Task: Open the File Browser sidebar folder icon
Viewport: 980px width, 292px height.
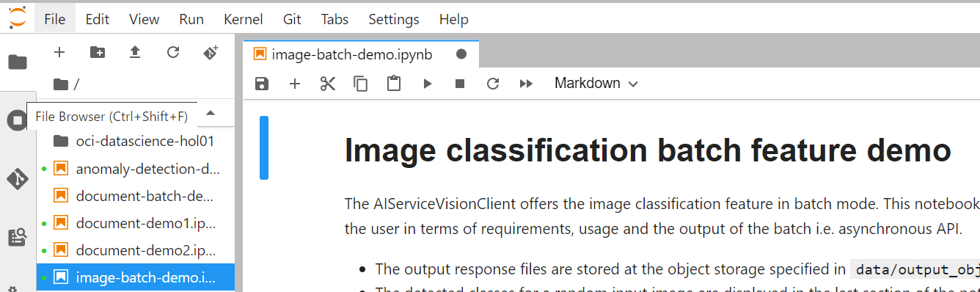Action: click(18, 62)
